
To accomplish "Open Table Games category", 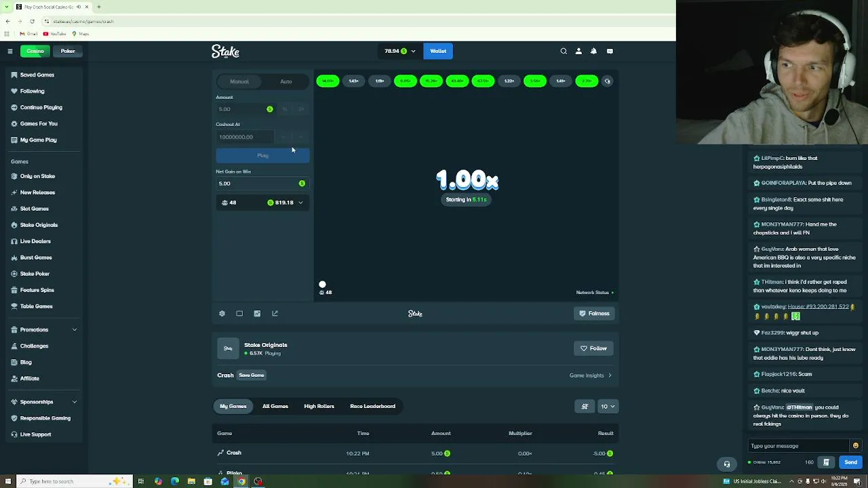I will 36,306.
